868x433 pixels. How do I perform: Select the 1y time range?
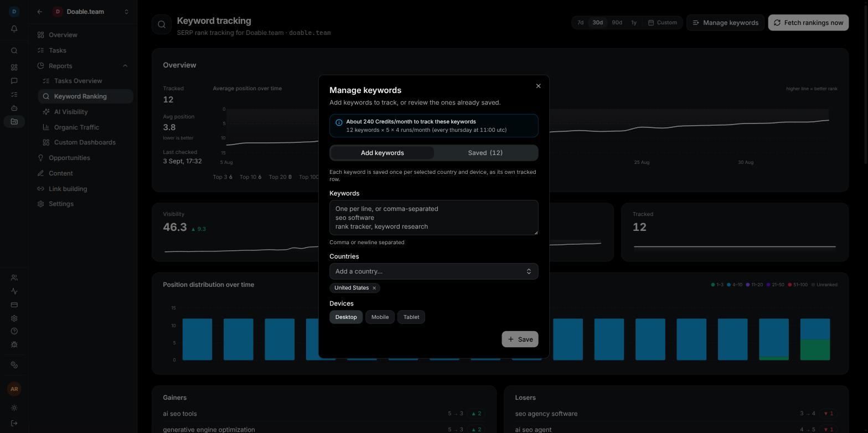[634, 23]
